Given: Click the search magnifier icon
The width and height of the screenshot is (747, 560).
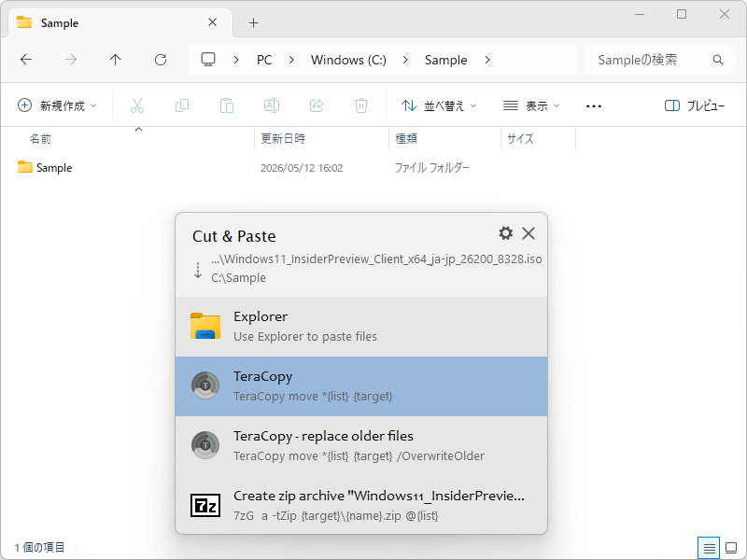Looking at the screenshot, I should click(x=717, y=60).
